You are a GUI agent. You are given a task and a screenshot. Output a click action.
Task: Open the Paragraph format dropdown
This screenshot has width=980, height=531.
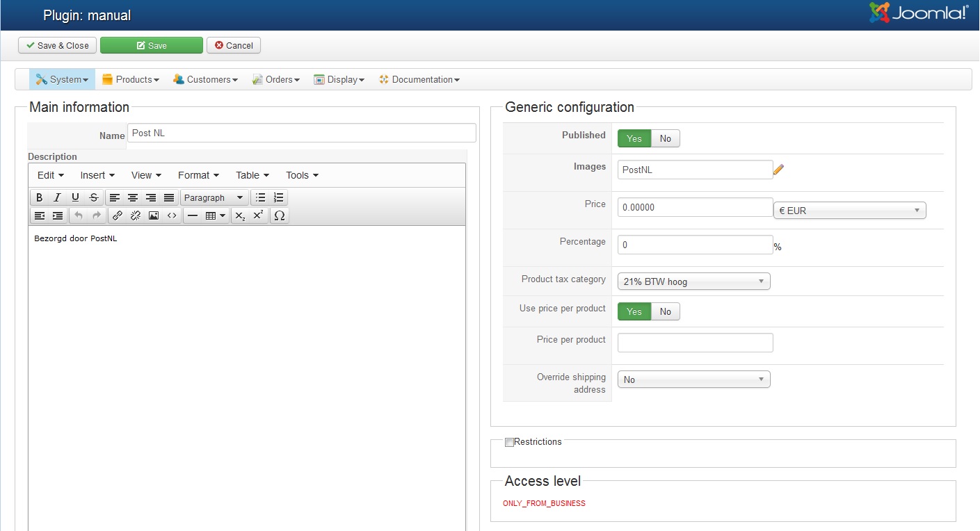point(214,198)
